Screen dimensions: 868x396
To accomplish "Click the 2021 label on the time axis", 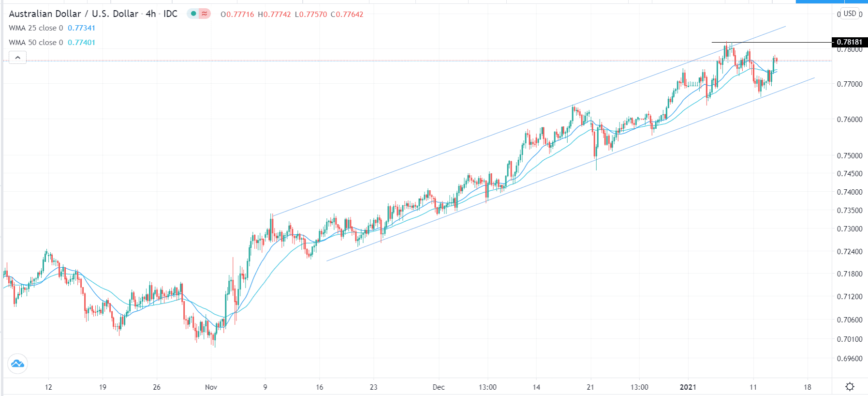I will (688, 387).
